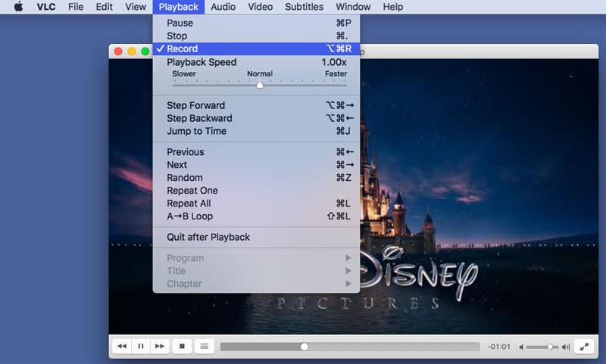
Task: Open the Video menu
Action: click(x=260, y=7)
